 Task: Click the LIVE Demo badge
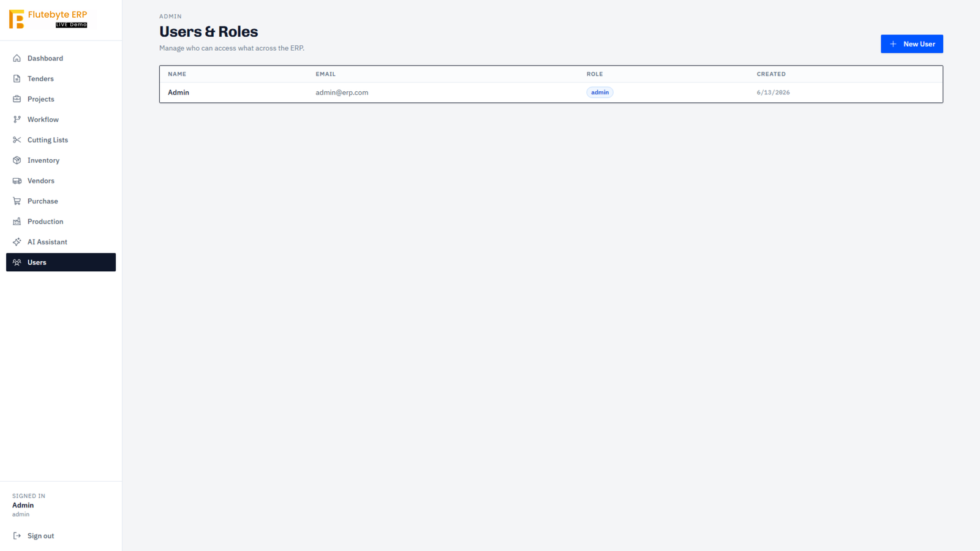pyautogui.click(x=71, y=25)
